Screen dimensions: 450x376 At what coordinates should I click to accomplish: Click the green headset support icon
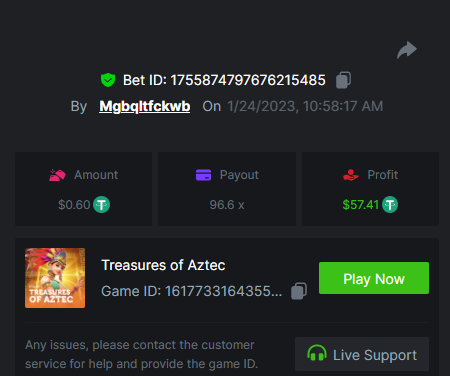click(317, 353)
